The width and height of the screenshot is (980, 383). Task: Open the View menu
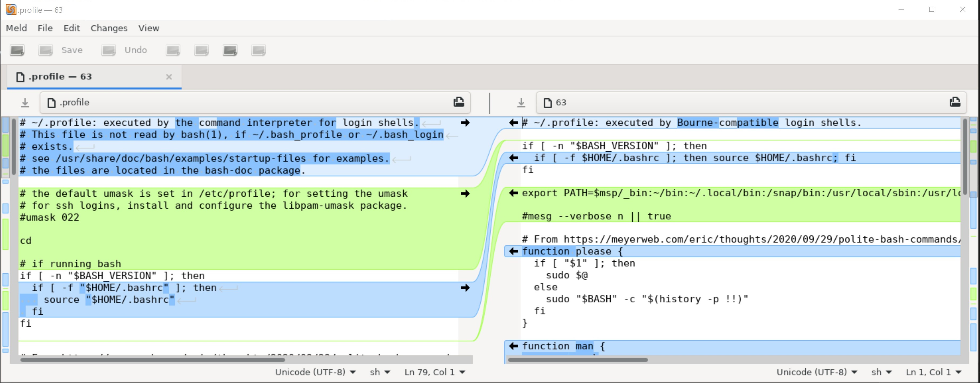click(x=148, y=28)
